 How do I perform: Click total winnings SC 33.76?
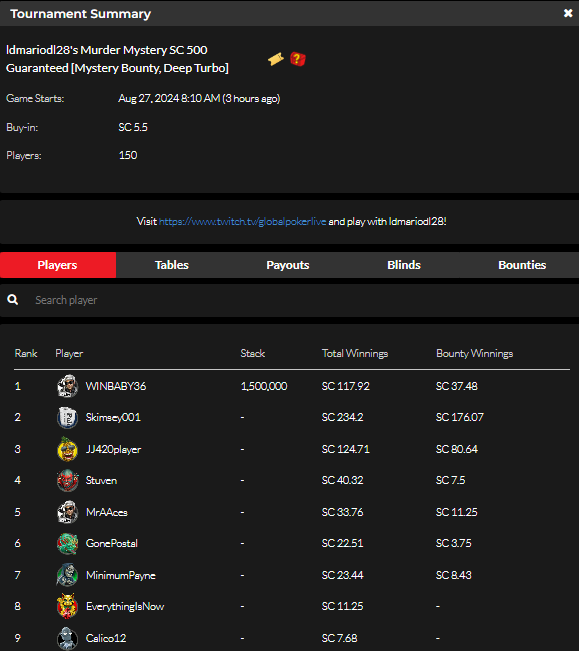pyautogui.click(x=342, y=512)
